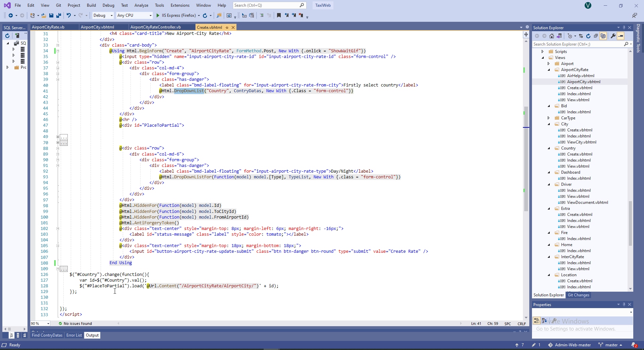Toggle Preview Selected Items in Solution Explorer
Viewport: 644px width, 350px height.
click(x=621, y=36)
